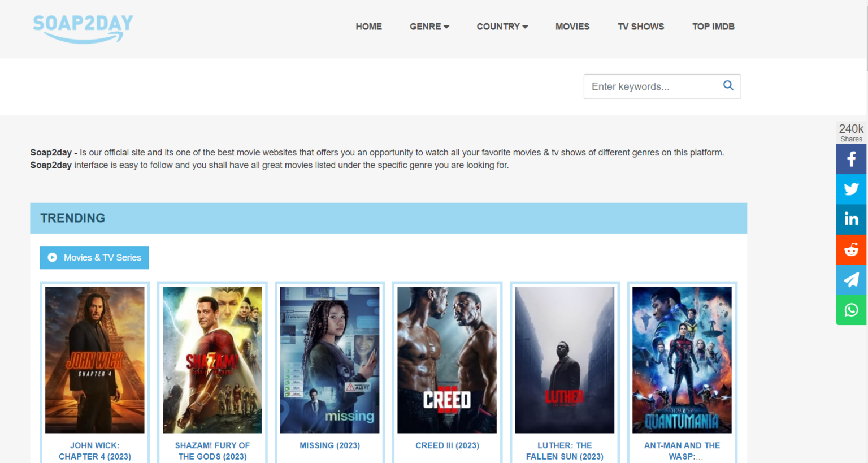
Task: Open the COUNTRY dropdown menu
Action: coord(498,27)
